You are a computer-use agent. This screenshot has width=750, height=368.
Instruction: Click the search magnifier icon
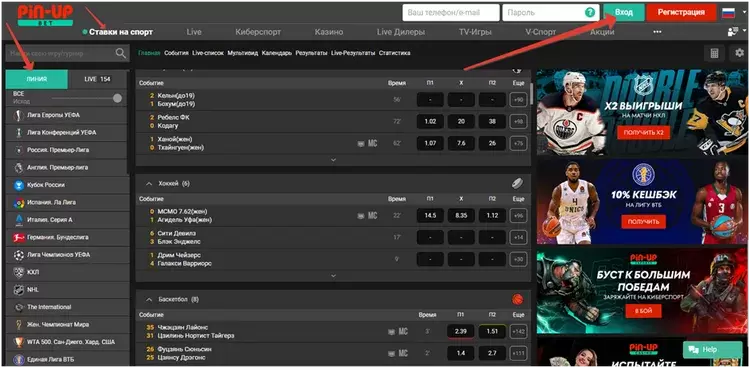121,53
